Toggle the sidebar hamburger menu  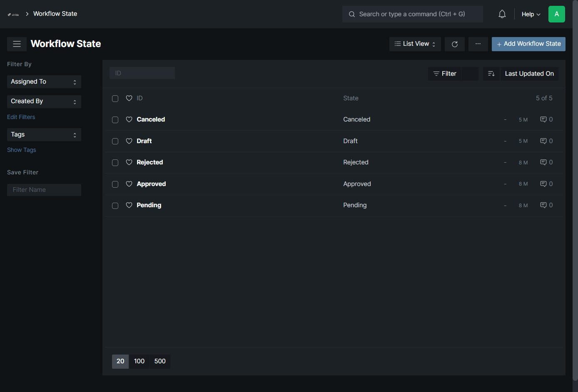[17, 44]
